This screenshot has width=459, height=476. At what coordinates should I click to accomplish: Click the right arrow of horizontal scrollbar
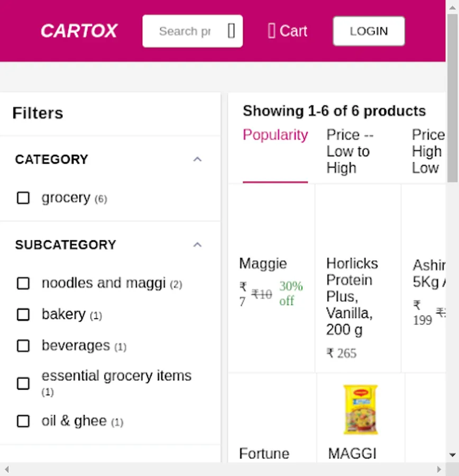click(x=439, y=469)
